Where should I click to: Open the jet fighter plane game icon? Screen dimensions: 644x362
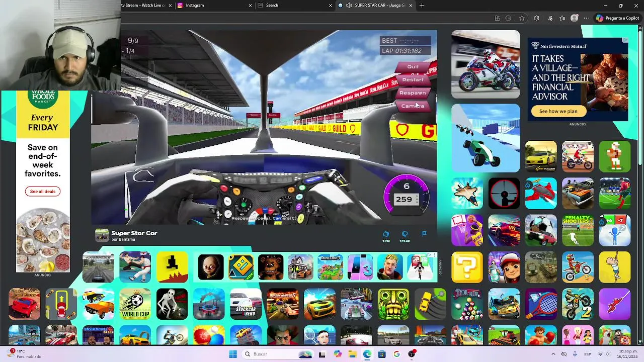coord(467,193)
